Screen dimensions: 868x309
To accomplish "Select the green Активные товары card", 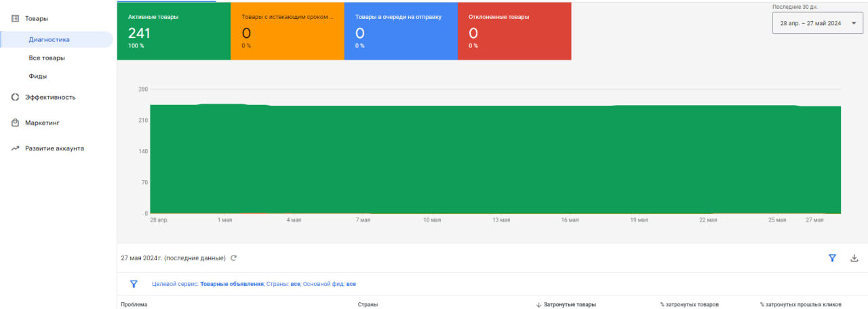I will 174,31.
